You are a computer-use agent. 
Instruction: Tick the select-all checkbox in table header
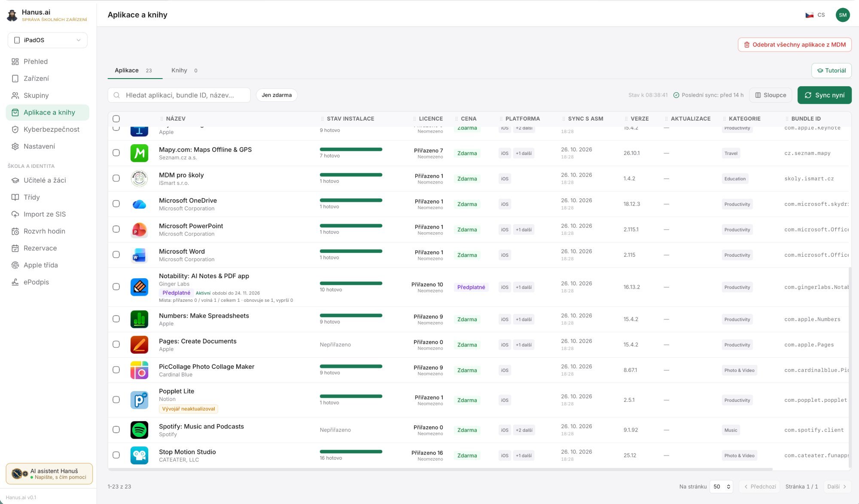116,119
